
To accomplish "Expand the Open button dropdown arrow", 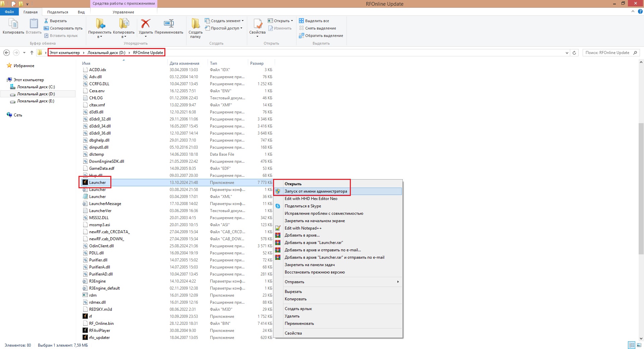I will pos(292,21).
